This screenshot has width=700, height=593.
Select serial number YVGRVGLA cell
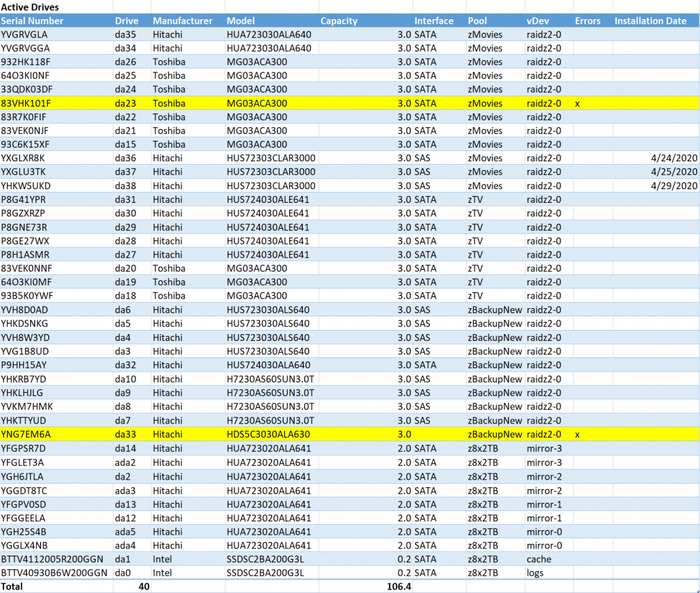24,35
